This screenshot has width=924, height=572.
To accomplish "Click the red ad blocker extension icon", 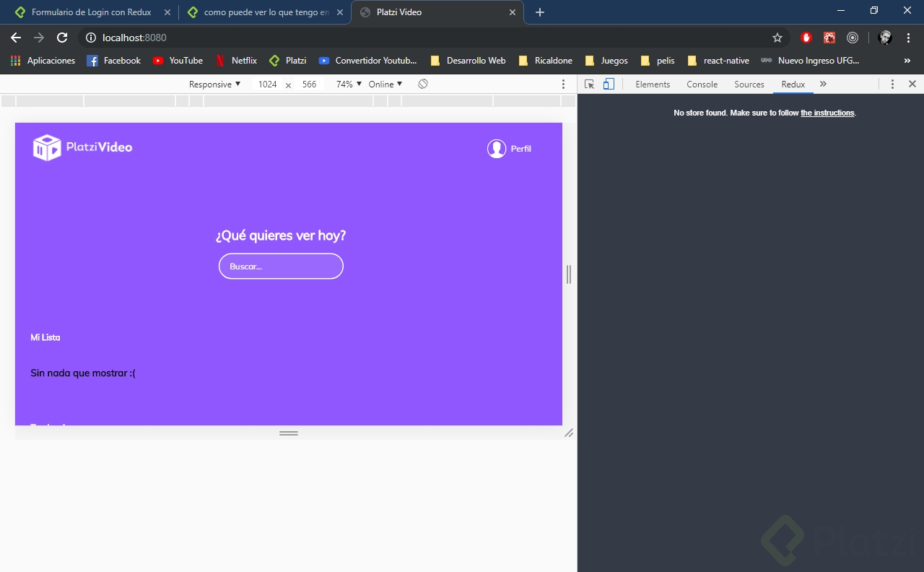I will click(806, 38).
